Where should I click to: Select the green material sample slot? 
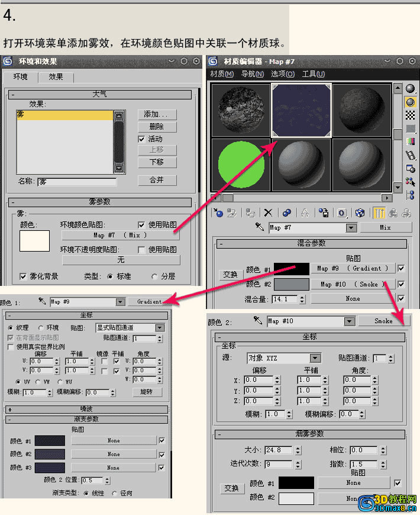[241, 165]
